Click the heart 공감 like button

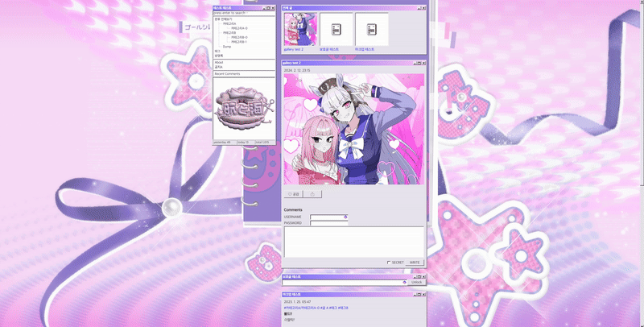pos(294,194)
